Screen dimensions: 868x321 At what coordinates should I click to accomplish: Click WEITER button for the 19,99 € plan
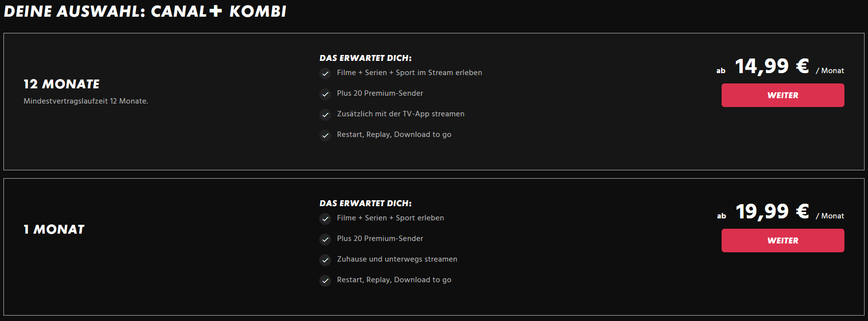783,241
